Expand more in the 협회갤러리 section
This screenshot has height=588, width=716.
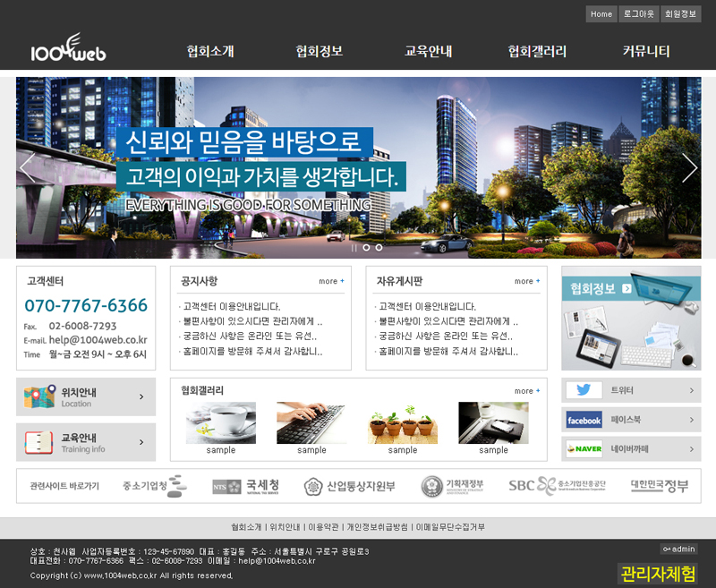point(527,391)
